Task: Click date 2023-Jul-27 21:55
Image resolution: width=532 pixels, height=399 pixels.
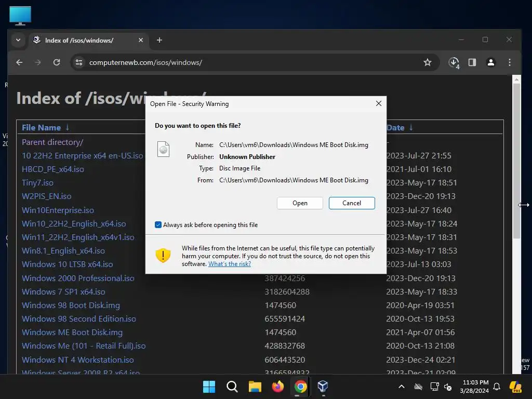Action: coord(419,156)
